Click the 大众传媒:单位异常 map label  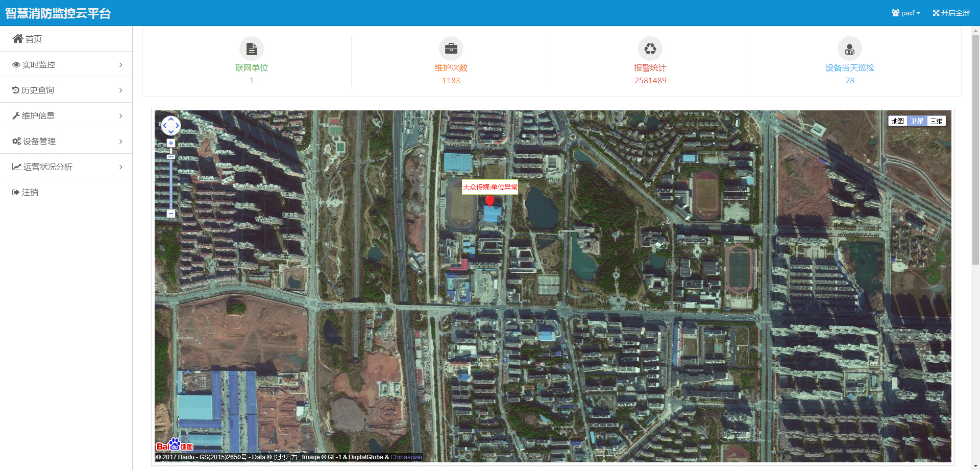pyautogui.click(x=489, y=187)
